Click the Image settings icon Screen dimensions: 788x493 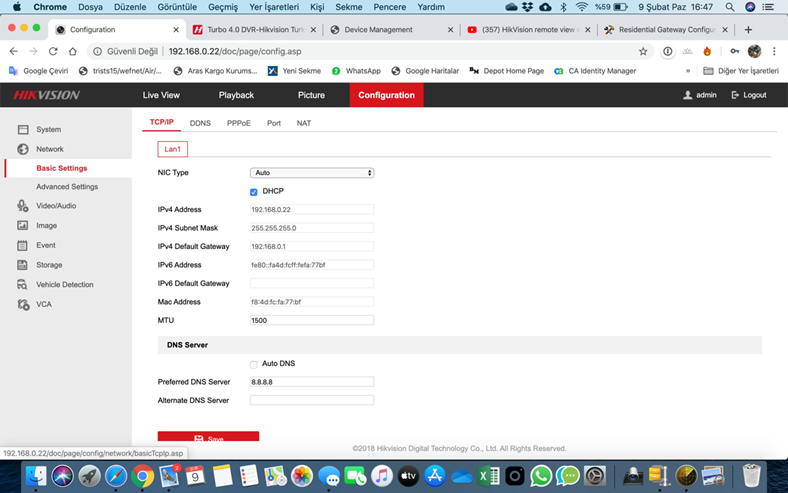23,226
